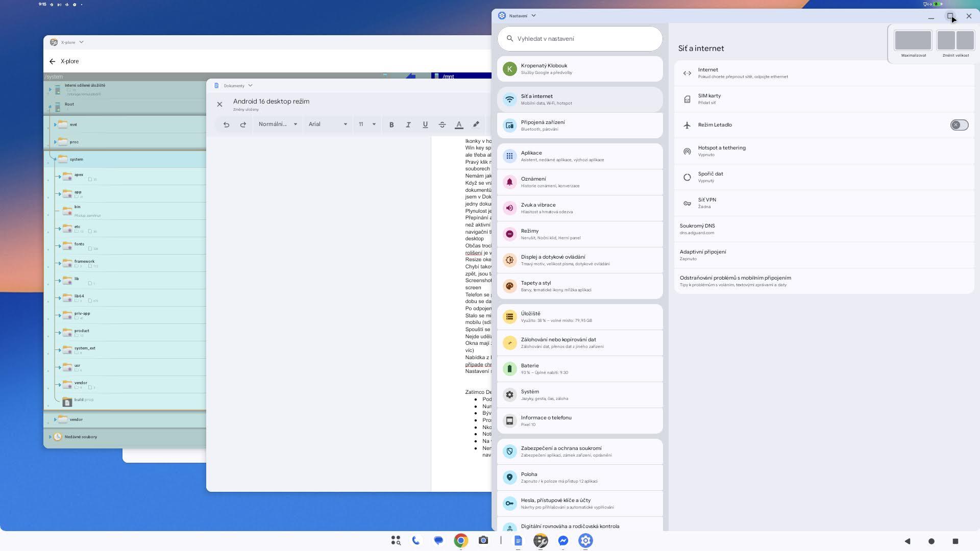Open paragraph style dropdown Normální
The width and height of the screenshot is (980, 551).
click(x=278, y=124)
